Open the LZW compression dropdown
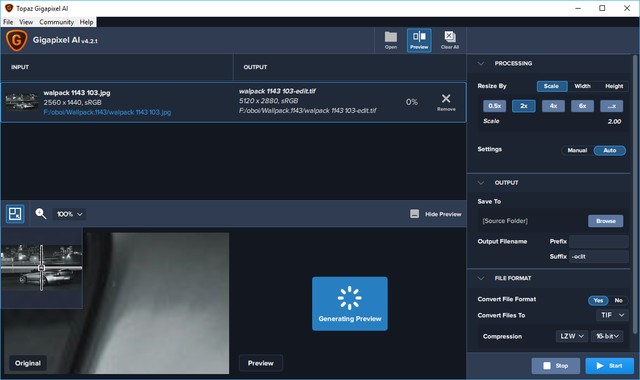 (x=572, y=336)
